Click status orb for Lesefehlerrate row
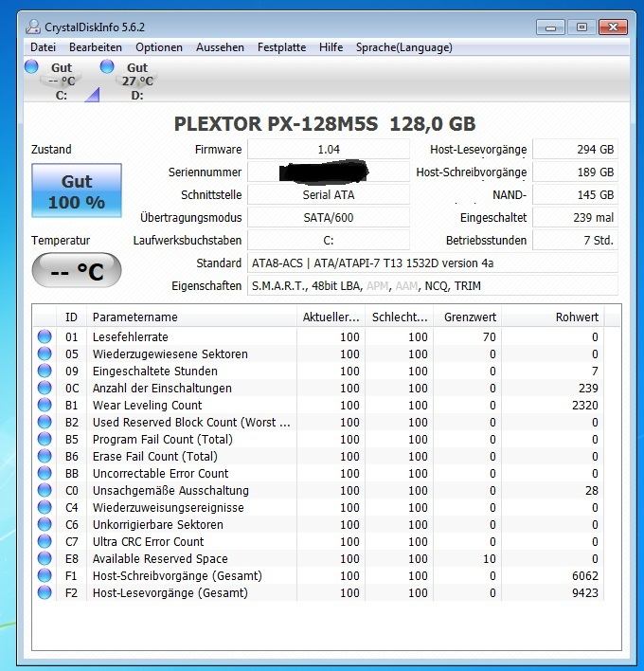The image size is (644, 671). coord(45,336)
